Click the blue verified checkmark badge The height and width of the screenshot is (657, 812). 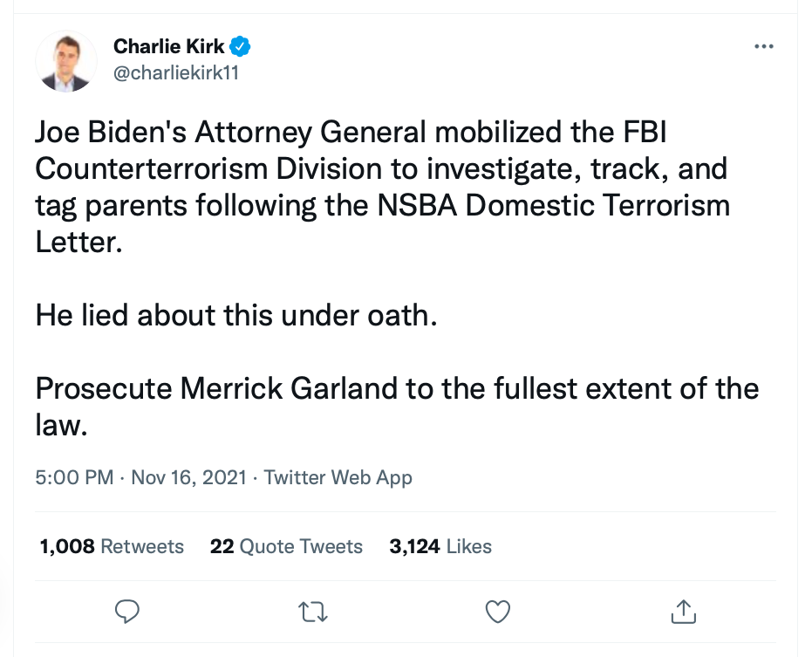pyautogui.click(x=241, y=46)
